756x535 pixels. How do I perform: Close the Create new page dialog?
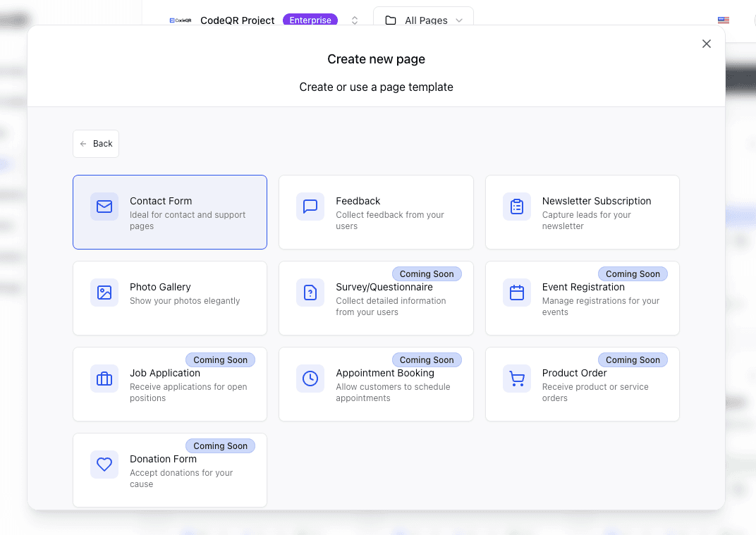pyautogui.click(x=707, y=44)
